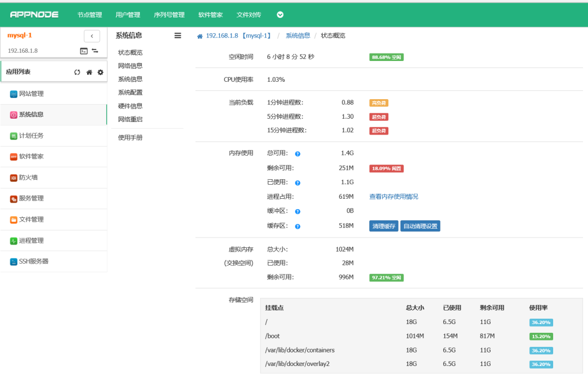
Task: Click 清理缓存 button
Action: click(384, 226)
